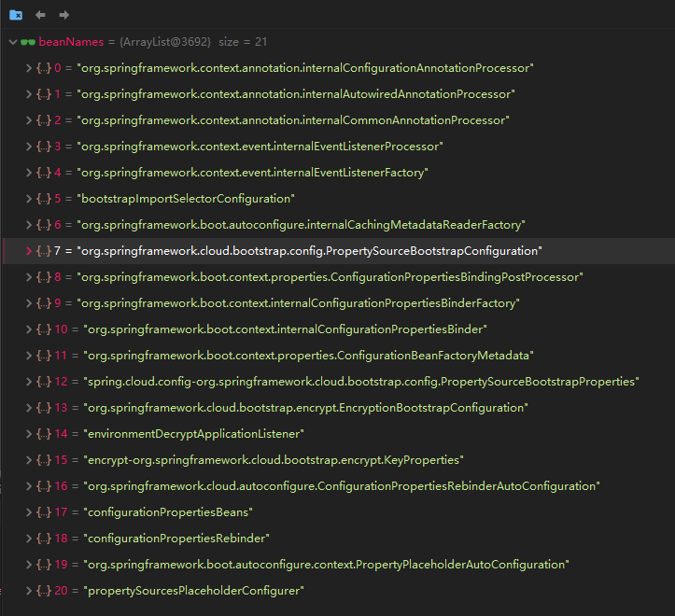Expand element 4 internalEventListenerFactory
The image size is (675, 616).
[28, 173]
